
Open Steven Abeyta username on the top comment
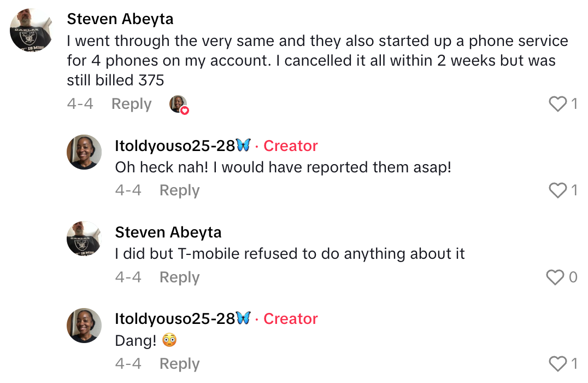click(x=120, y=19)
